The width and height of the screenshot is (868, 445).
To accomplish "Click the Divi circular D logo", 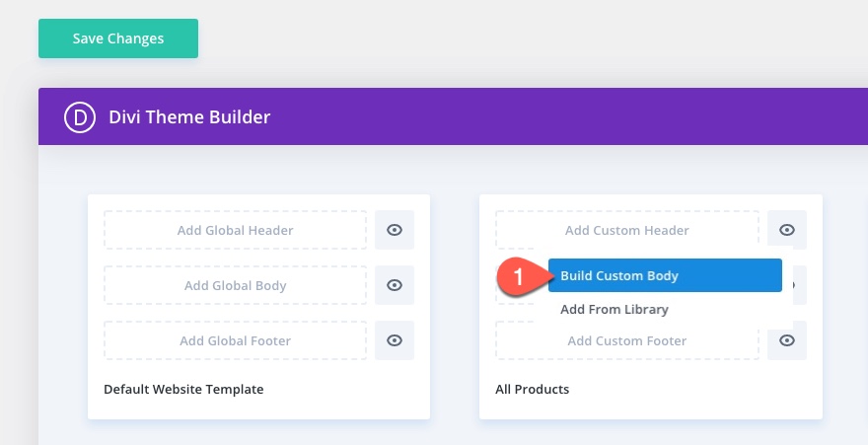I will click(79, 117).
